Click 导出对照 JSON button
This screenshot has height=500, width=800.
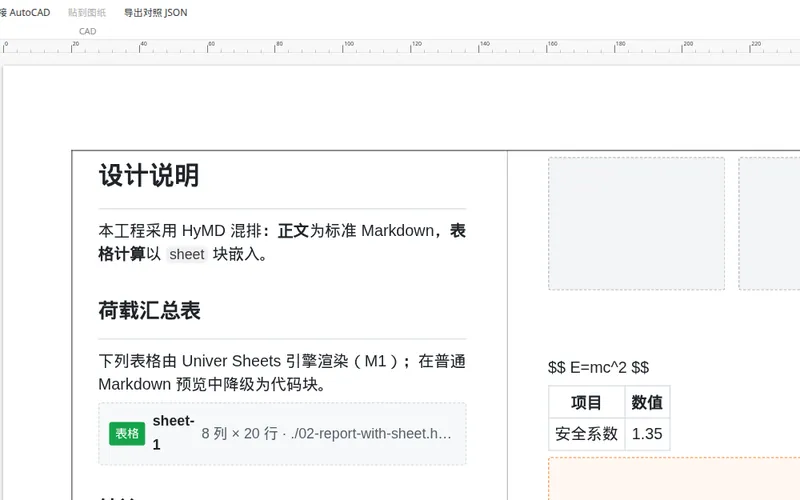tap(156, 13)
